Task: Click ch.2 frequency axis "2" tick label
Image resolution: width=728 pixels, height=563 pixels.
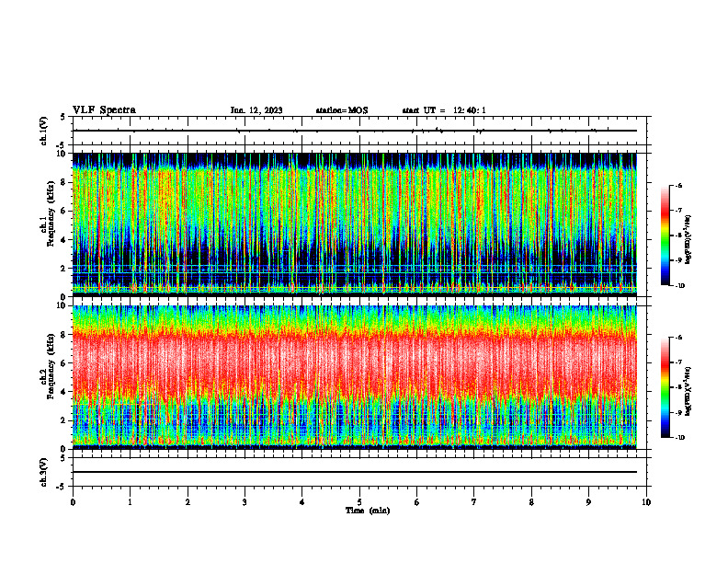Action: click(x=64, y=420)
